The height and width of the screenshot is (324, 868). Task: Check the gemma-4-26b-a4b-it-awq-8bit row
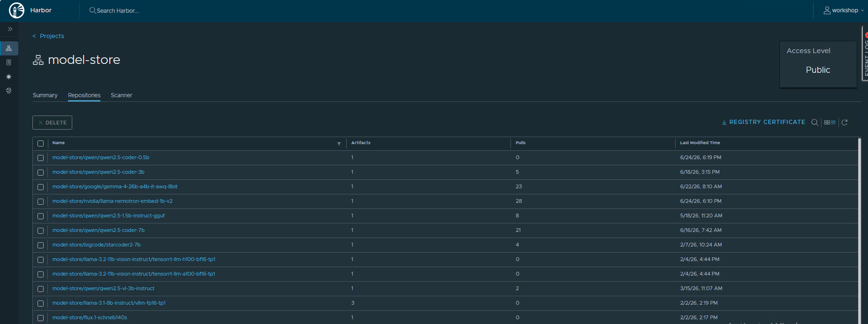coord(41,187)
